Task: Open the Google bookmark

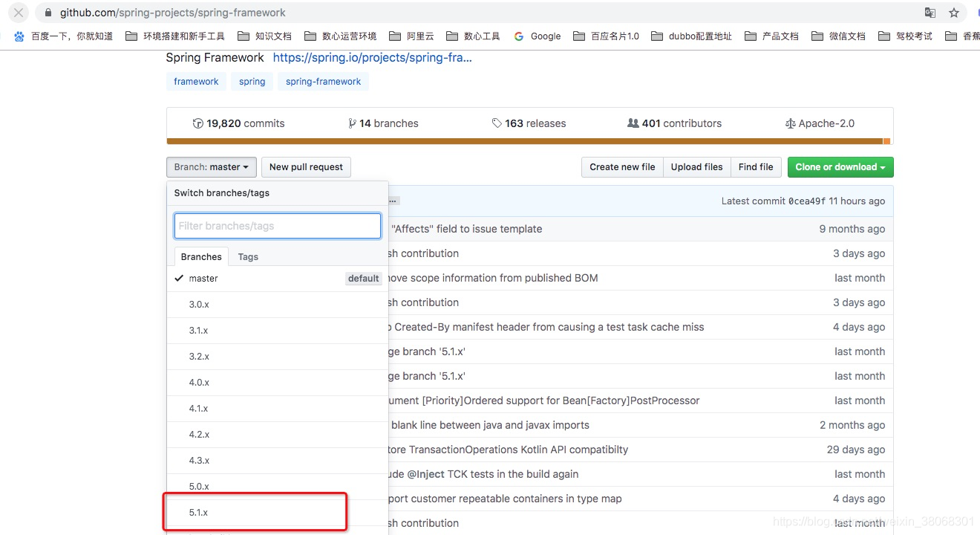Action: coord(538,36)
